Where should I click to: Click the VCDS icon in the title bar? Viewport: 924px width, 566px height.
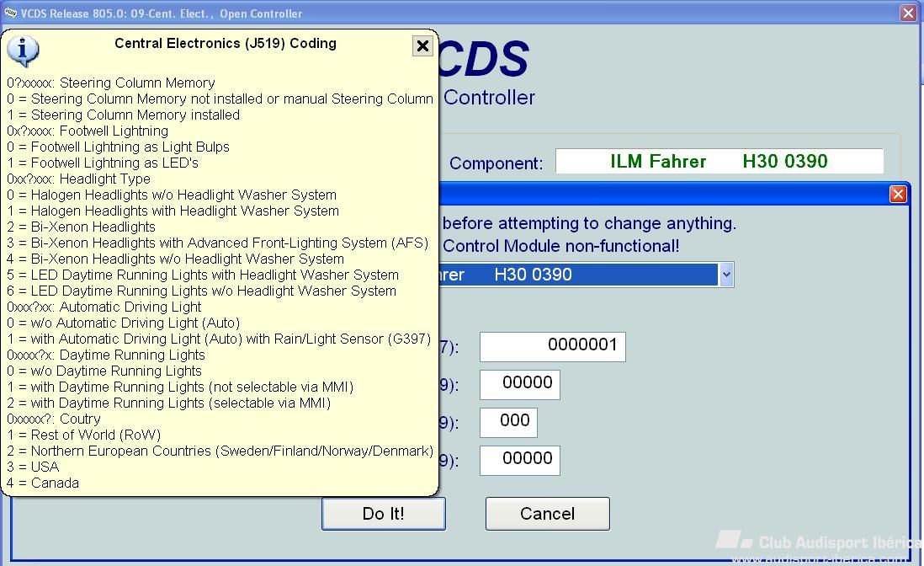tap(11, 13)
